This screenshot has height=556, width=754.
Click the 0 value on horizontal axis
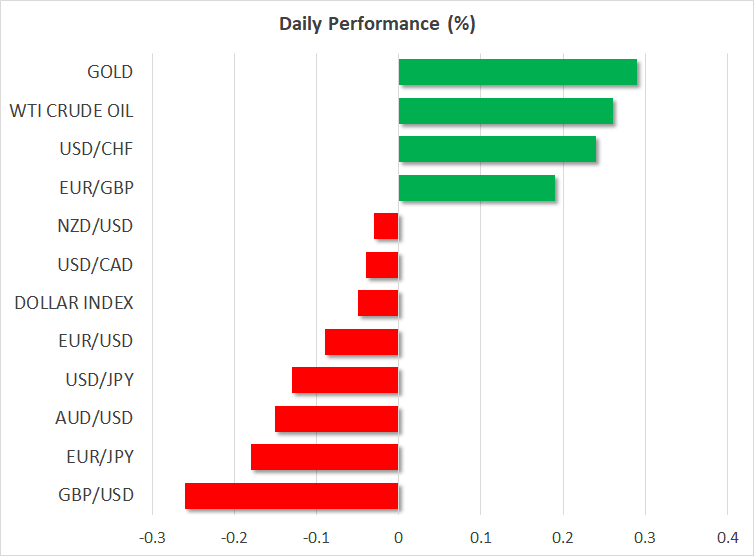pyautogui.click(x=398, y=536)
